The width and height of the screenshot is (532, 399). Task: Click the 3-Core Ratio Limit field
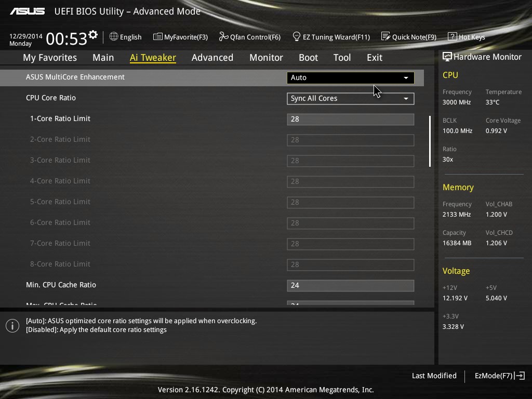click(351, 161)
